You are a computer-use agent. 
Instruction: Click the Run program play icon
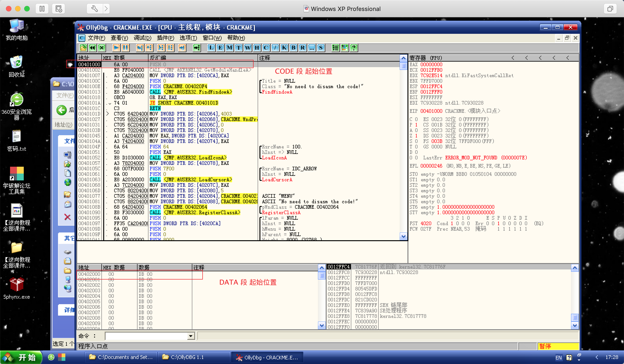click(116, 48)
